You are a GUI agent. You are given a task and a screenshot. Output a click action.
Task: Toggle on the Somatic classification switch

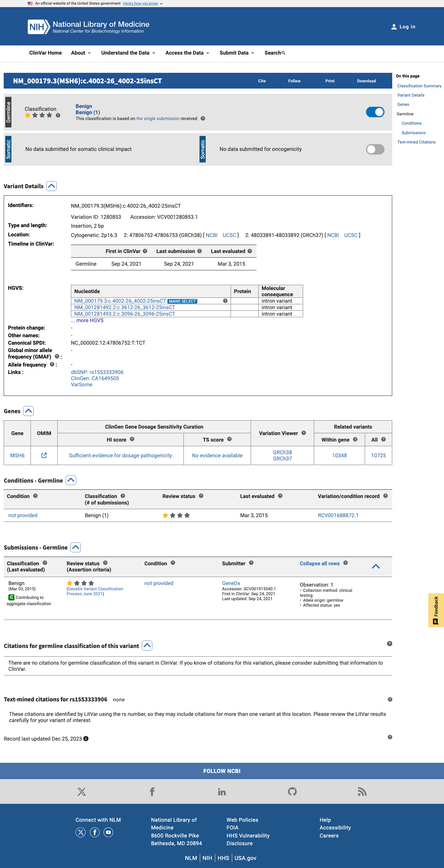[375, 149]
